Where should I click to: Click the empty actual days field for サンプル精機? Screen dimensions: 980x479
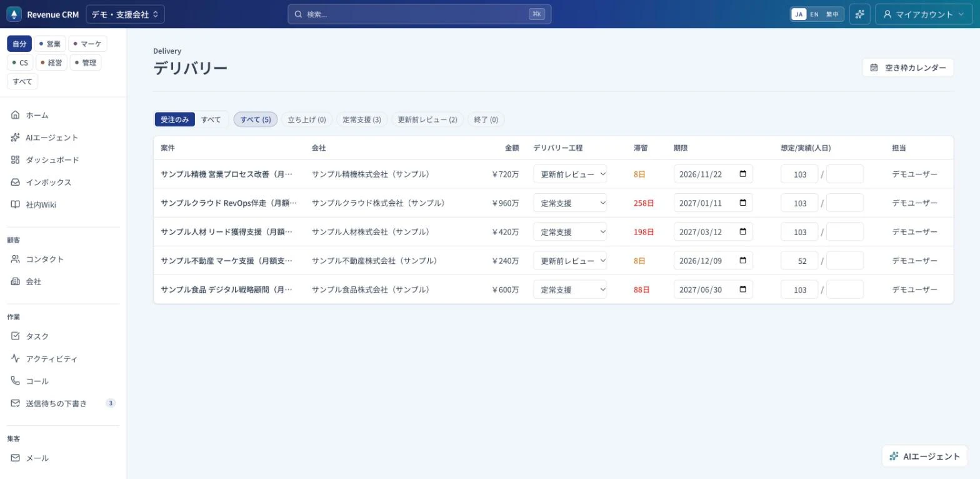point(845,174)
